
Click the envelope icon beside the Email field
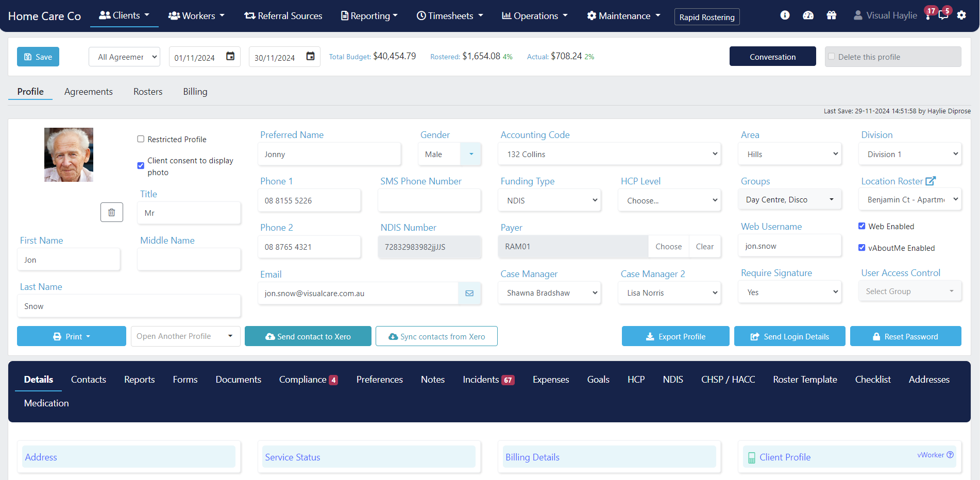tap(469, 293)
